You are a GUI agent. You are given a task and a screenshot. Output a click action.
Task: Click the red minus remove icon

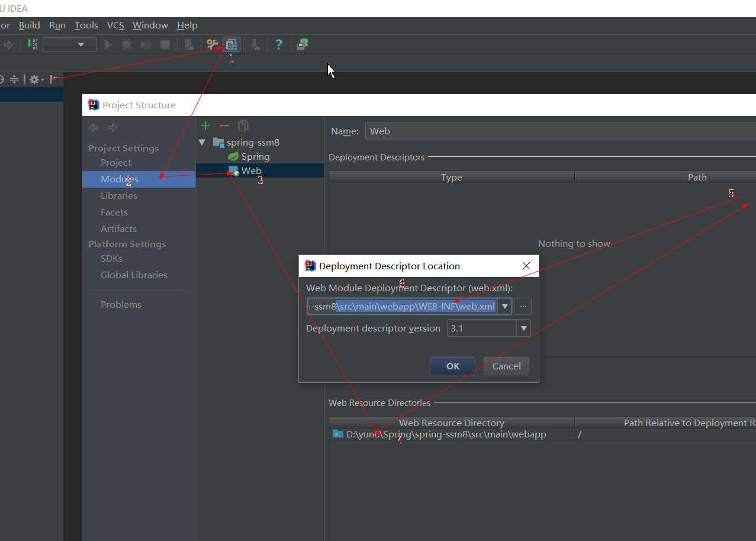pos(224,125)
